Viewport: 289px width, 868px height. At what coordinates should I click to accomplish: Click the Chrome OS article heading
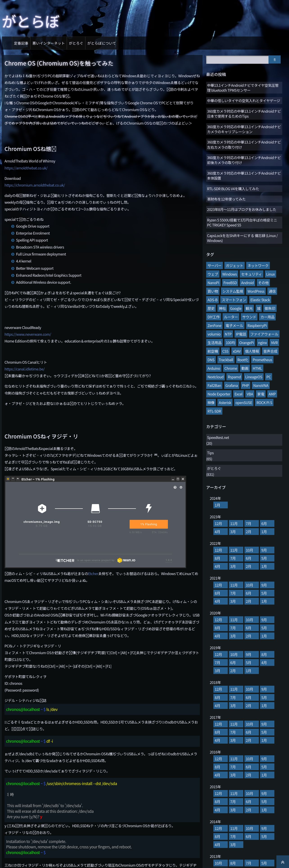[x=59, y=63]
